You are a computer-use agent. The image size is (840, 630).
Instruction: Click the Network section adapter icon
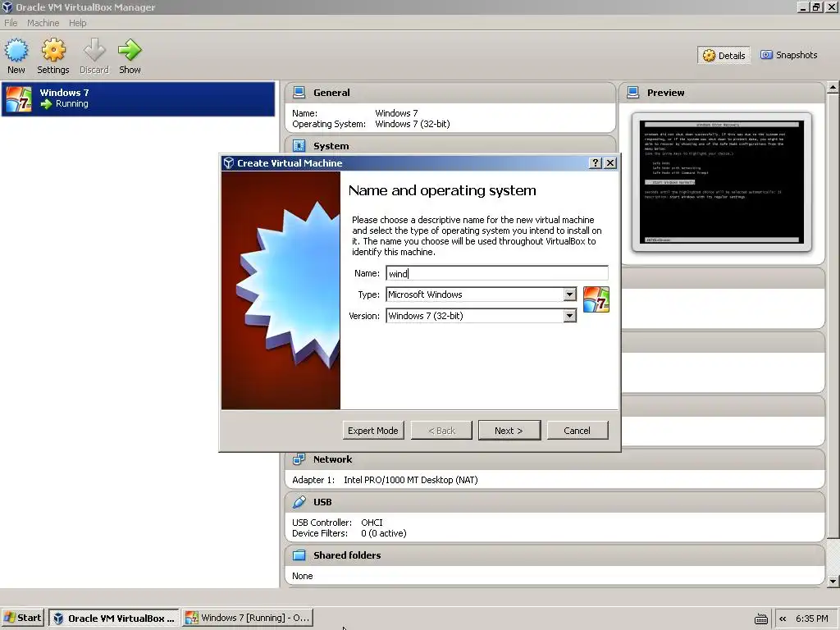coord(299,459)
